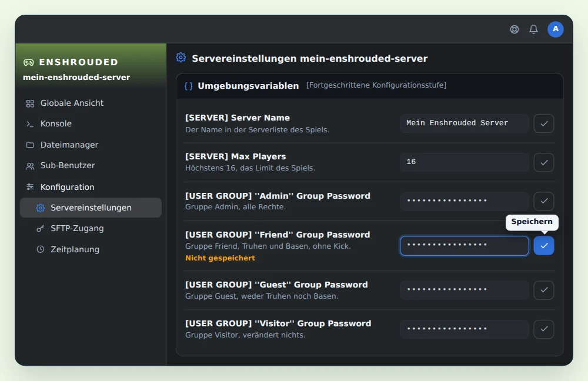The width and height of the screenshot is (588, 381).
Task: Click the 'ENSHROUDED' title in sidebar
Action: pyautogui.click(x=79, y=62)
